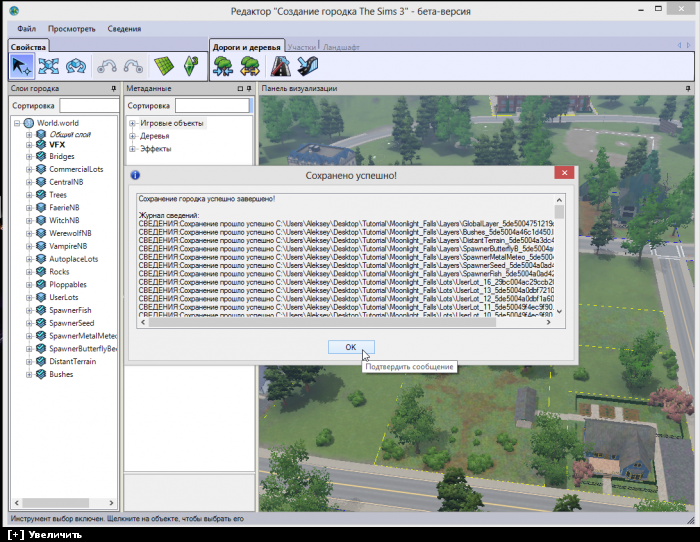Select the sidewalk placement tool

(x=308, y=66)
